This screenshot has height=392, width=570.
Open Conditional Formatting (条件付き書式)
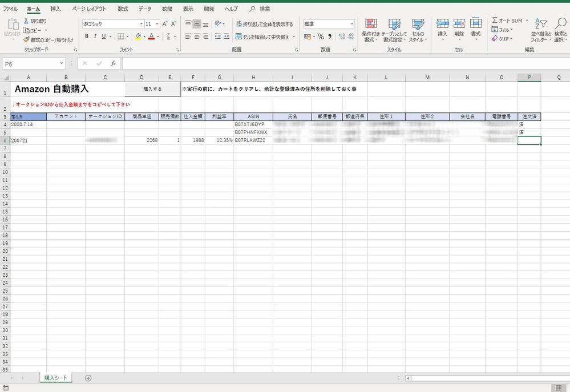371,30
